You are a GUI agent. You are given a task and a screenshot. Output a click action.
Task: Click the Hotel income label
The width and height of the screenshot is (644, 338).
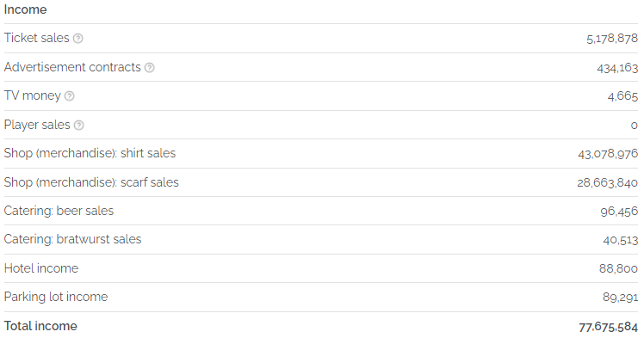(x=41, y=268)
